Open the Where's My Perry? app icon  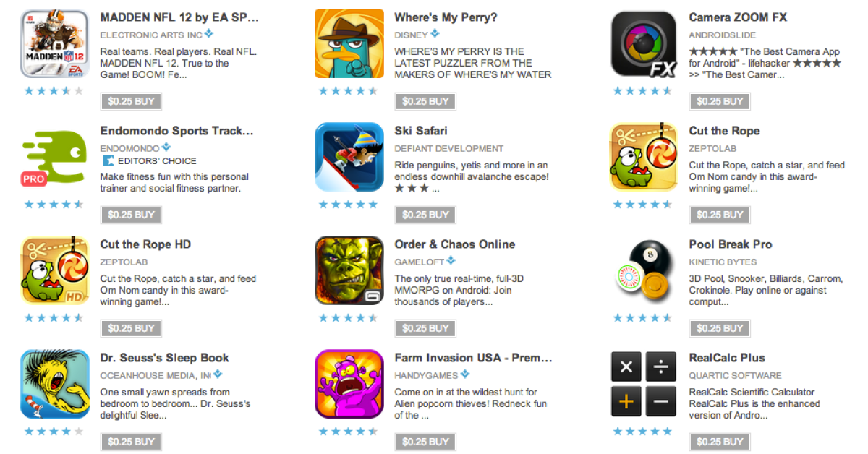(x=349, y=43)
